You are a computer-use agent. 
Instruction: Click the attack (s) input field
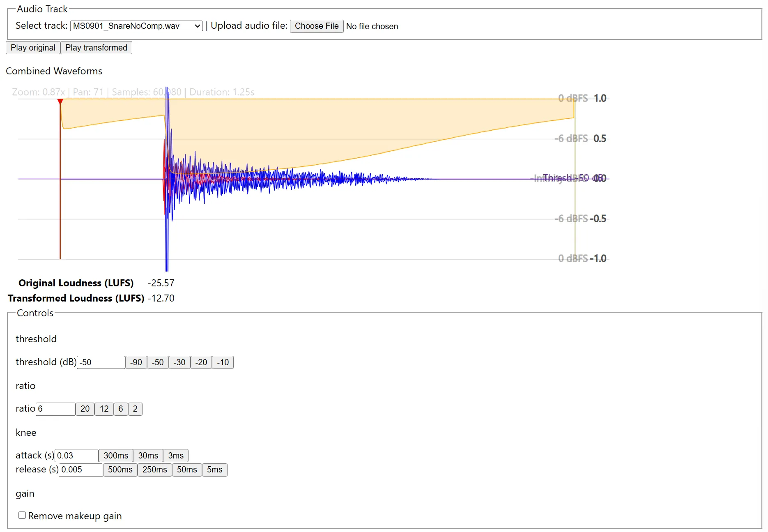76,456
